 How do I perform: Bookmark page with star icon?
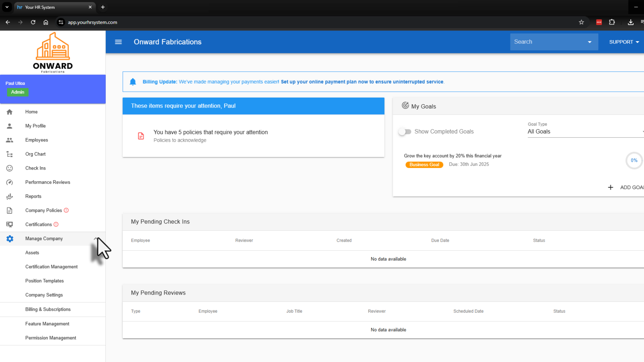coord(581,22)
